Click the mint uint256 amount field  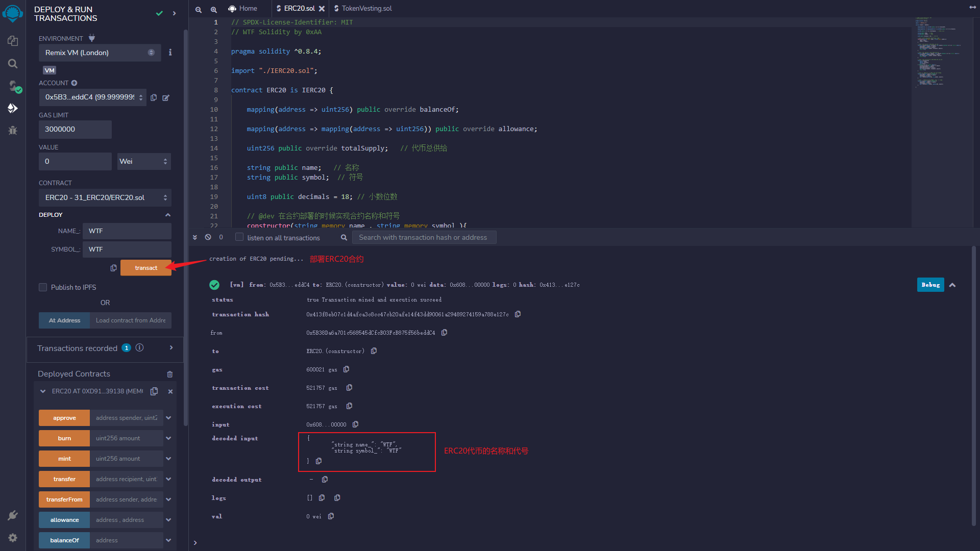127,459
